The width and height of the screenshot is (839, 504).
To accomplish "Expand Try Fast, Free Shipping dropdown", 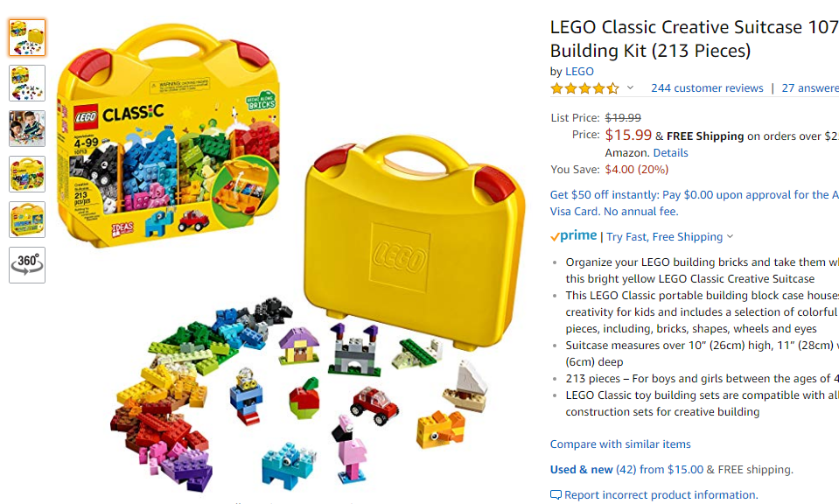I will click(670, 236).
